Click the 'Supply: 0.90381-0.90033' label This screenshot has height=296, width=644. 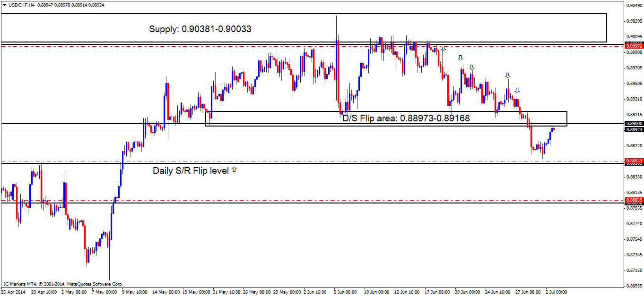(x=200, y=29)
